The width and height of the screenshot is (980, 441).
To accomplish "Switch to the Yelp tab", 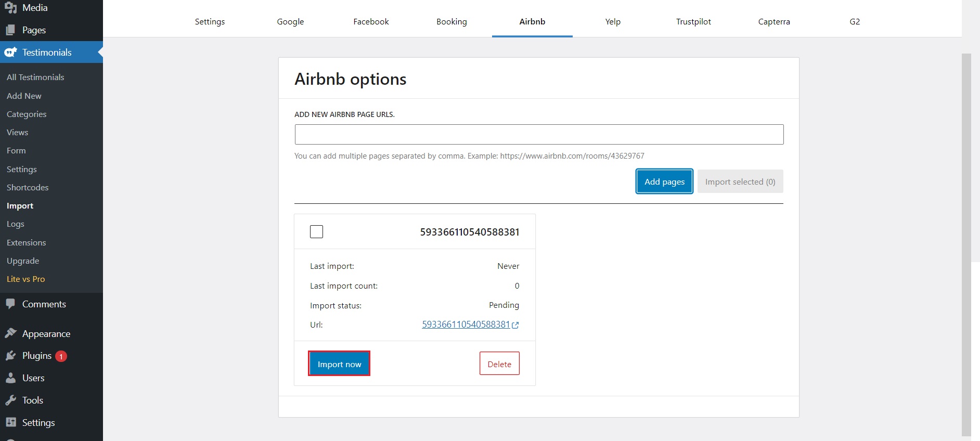I will tap(613, 21).
